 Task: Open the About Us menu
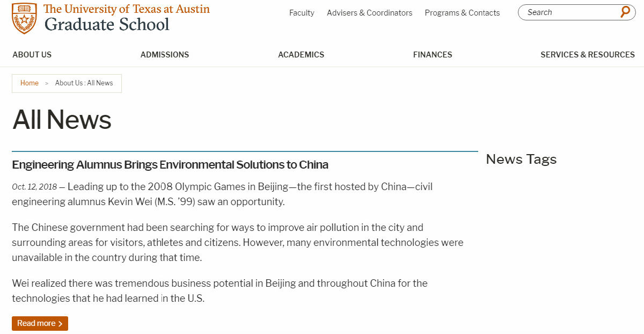32,55
